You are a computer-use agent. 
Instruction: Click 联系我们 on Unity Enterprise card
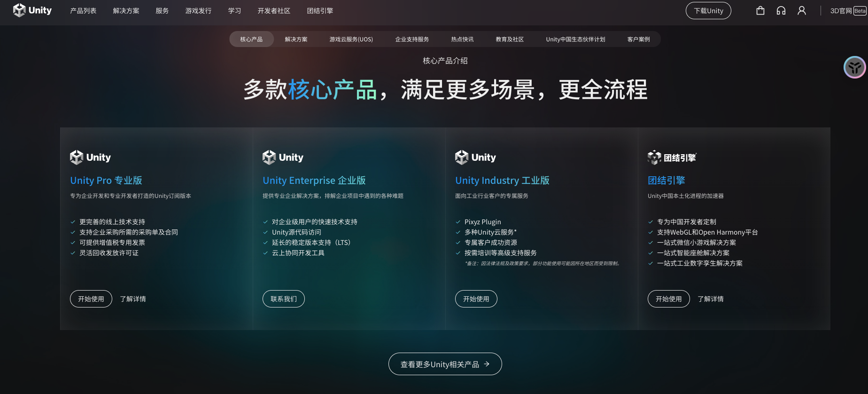[284, 299]
